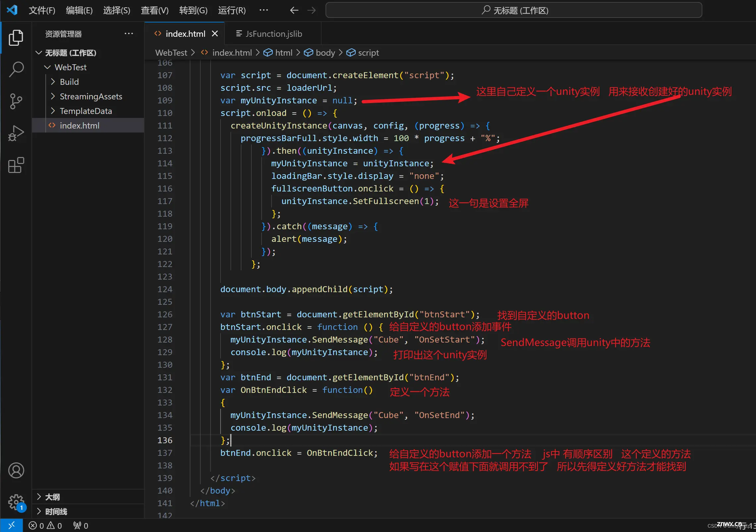The image size is (756, 532).
Task: Click the closing '</html>' tag
Action: click(x=207, y=503)
